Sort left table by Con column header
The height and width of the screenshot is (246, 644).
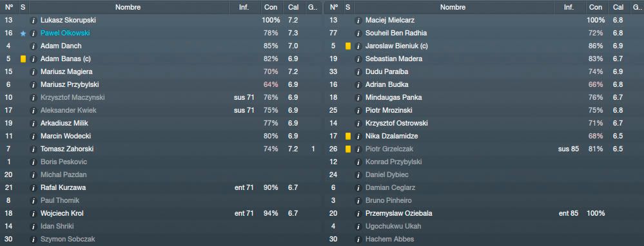pyautogui.click(x=271, y=7)
